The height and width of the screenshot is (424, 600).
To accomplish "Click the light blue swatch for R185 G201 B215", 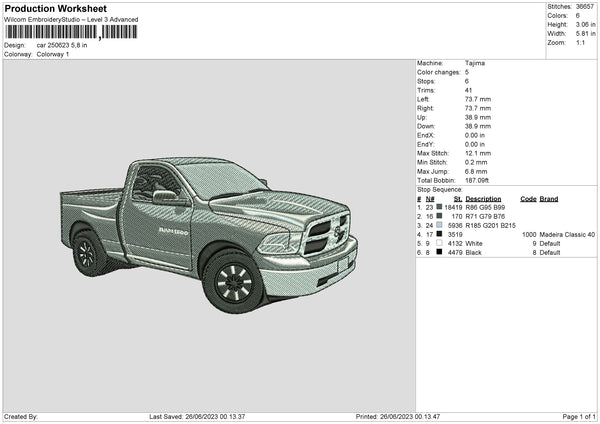I will coord(439,225).
